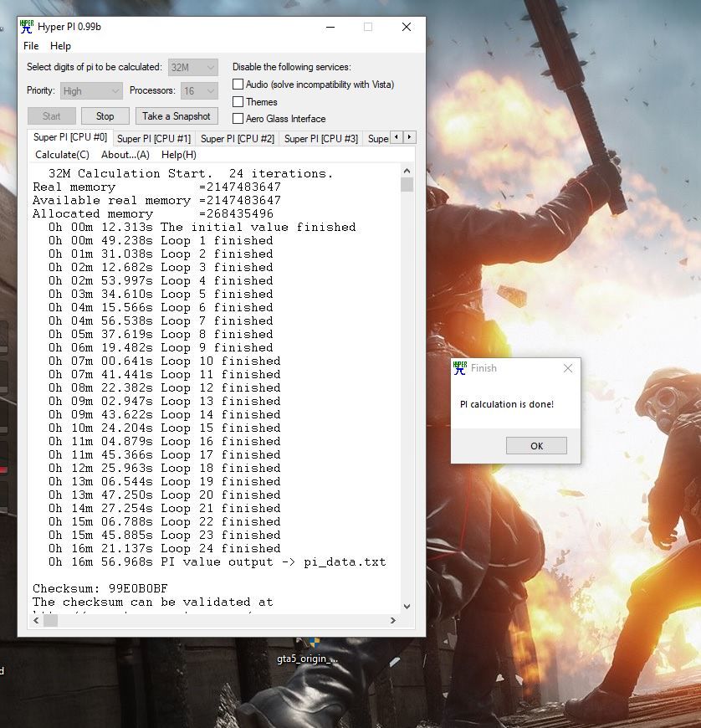Open the File menu
The width and height of the screenshot is (701, 728).
pos(31,46)
